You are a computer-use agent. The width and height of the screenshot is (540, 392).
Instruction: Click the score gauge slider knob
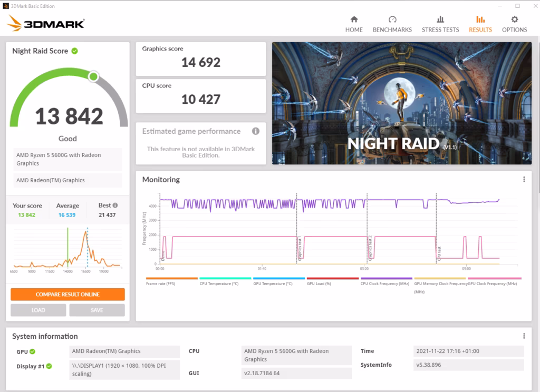click(93, 76)
